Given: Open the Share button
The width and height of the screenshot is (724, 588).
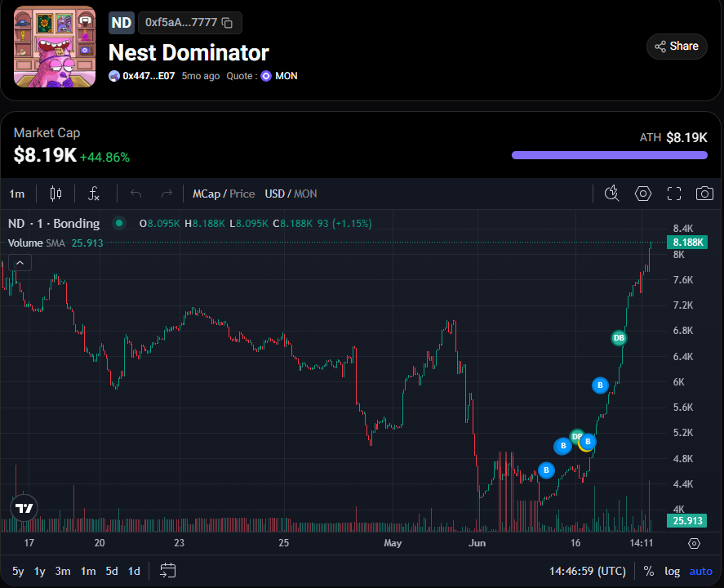Looking at the screenshot, I should [677, 47].
